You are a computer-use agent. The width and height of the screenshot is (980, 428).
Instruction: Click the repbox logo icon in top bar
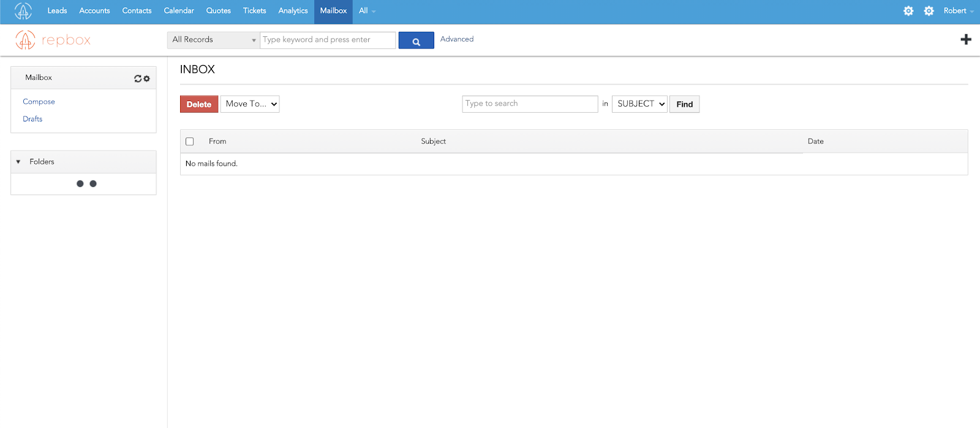coord(23,11)
